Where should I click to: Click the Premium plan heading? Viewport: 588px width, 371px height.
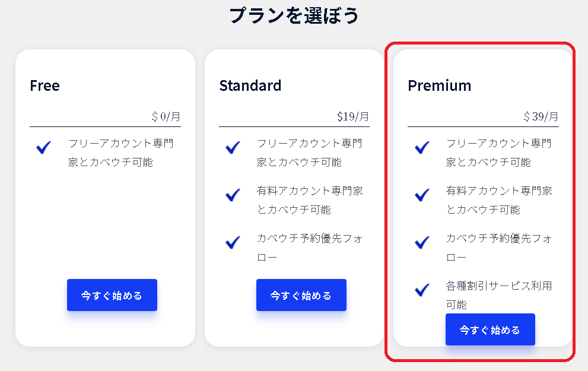[x=439, y=85]
